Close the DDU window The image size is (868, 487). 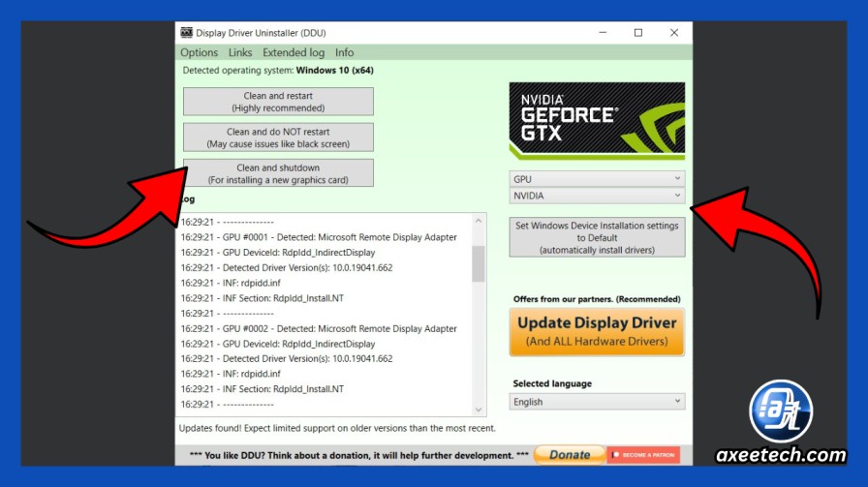click(673, 33)
